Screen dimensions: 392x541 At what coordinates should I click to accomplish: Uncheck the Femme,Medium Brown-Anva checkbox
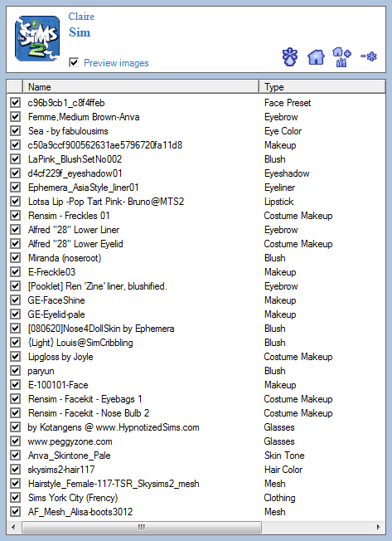(x=15, y=117)
